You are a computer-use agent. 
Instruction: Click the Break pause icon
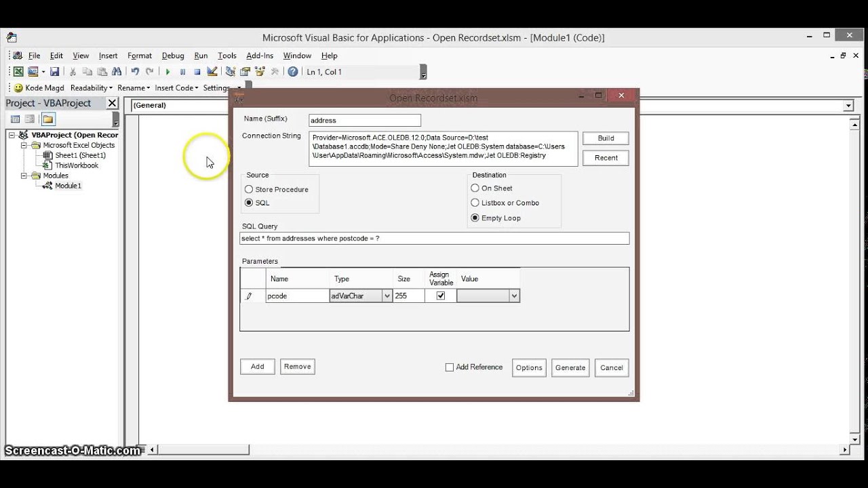point(182,71)
